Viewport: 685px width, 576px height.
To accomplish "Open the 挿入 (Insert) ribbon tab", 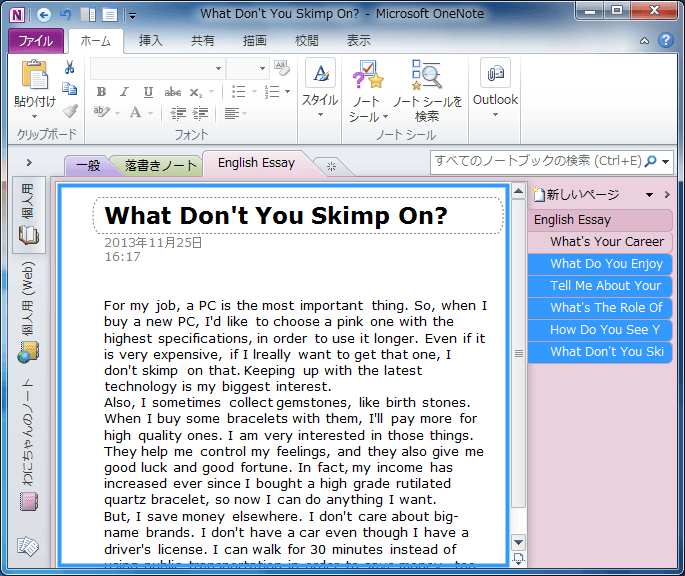I will (x=151, y=41).
